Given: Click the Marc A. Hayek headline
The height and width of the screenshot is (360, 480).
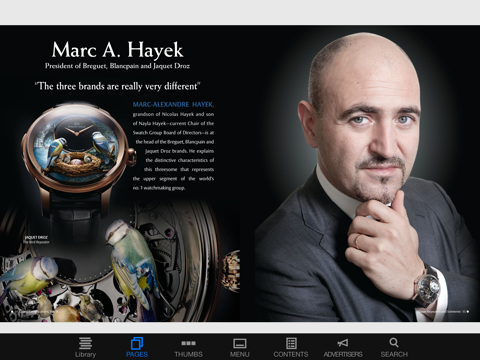Looking at the screenshot, I should click(x=117, y=50).
